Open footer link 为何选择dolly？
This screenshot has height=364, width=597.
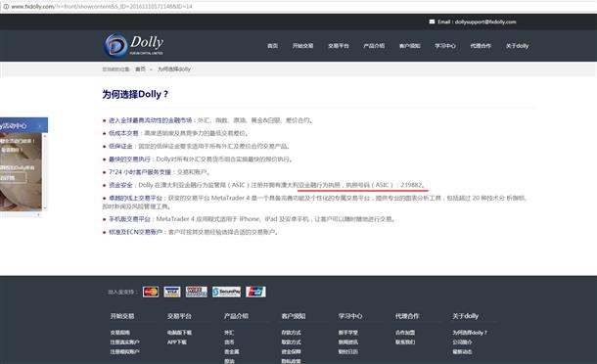click(x=470, y=333)
